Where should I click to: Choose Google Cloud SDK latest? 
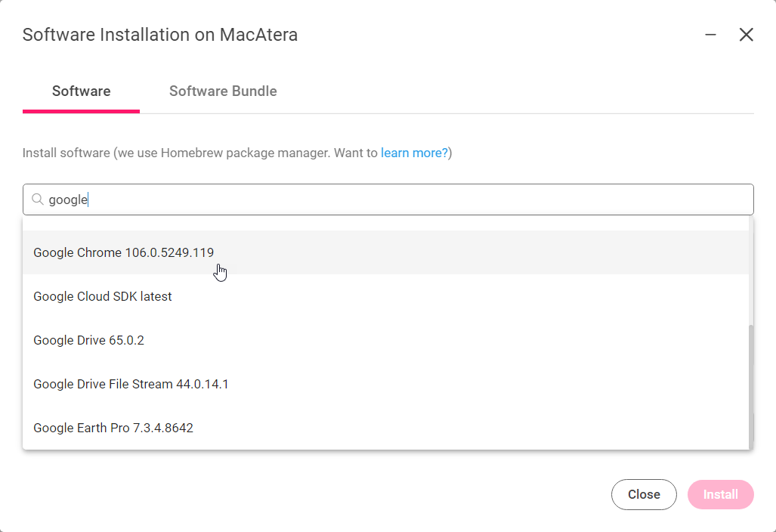click(x=385, y=296)
